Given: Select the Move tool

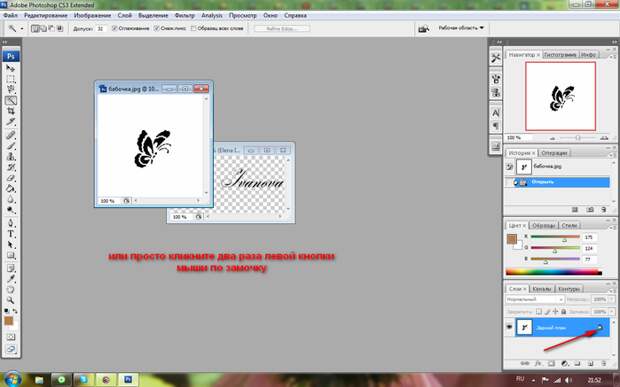Looking at the screenshot, I should pyautogui.click(x=11, y=68).
